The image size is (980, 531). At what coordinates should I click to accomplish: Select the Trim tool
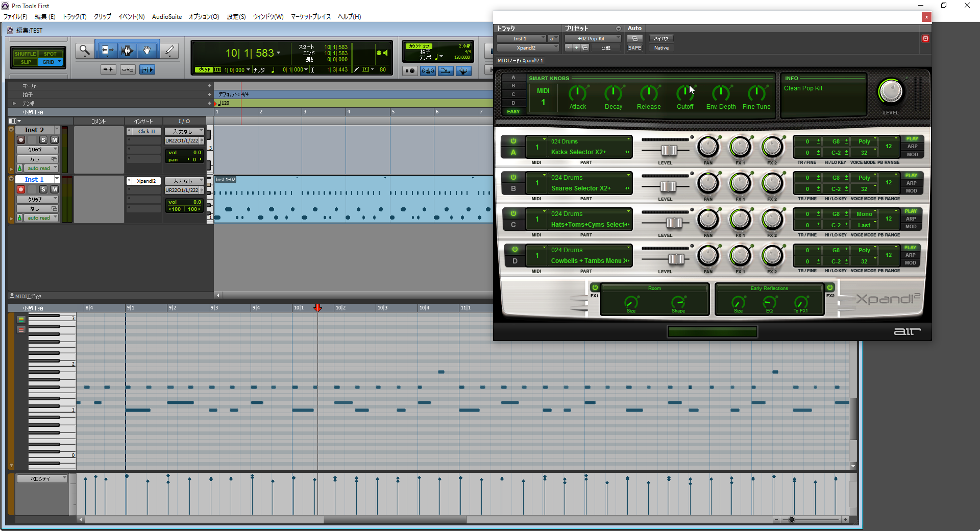click(x=107, y=51)
